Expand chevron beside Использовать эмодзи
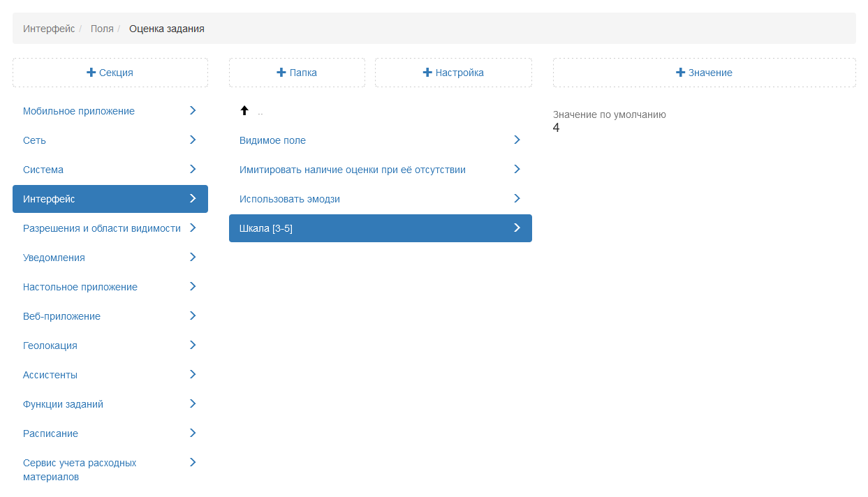 click(x=517, y=198)
